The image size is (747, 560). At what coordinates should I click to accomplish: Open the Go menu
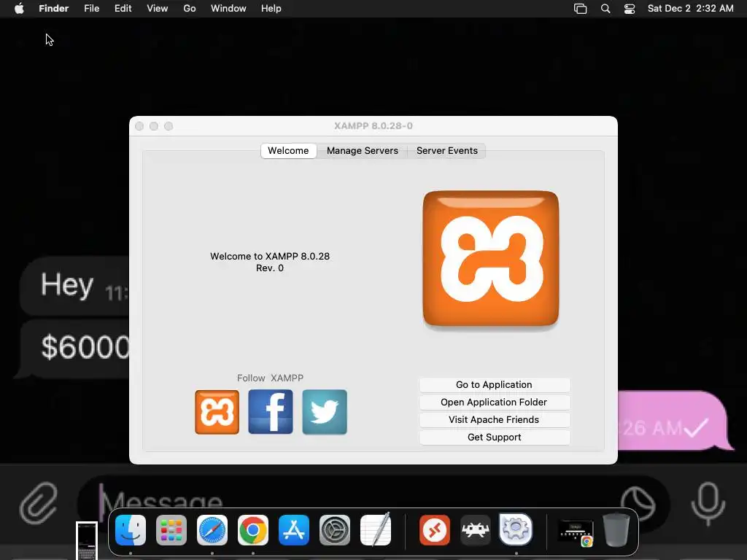coord(190,9)
